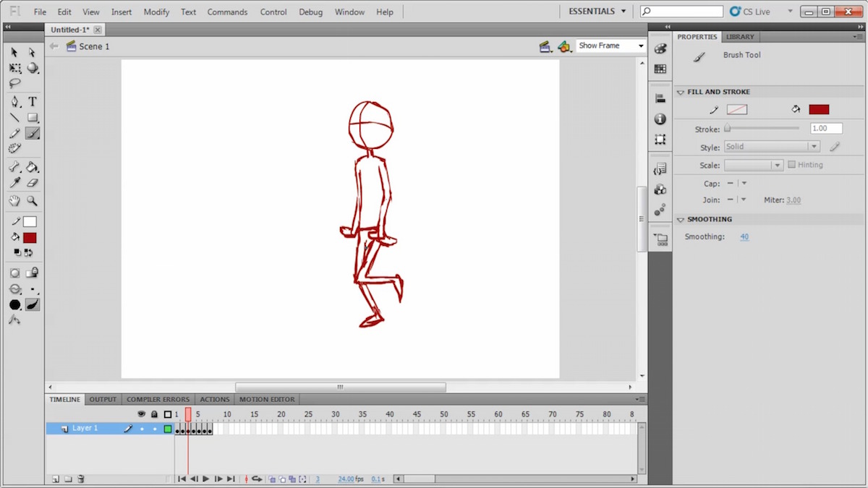This screenshot has width=868, height=488.
Task: Open the stage zoom Show Frame dropdown
Action: click(610, 46)
